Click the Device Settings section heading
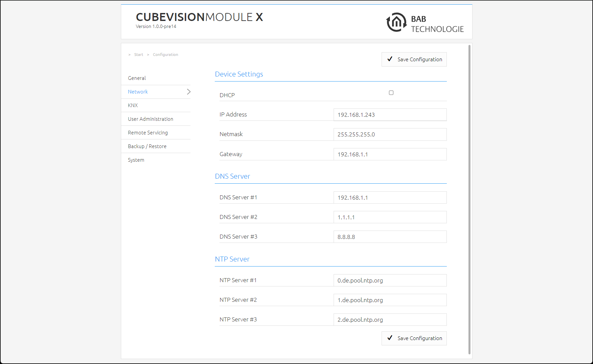Viewport: 593px width, 364px height. (239, 74)
